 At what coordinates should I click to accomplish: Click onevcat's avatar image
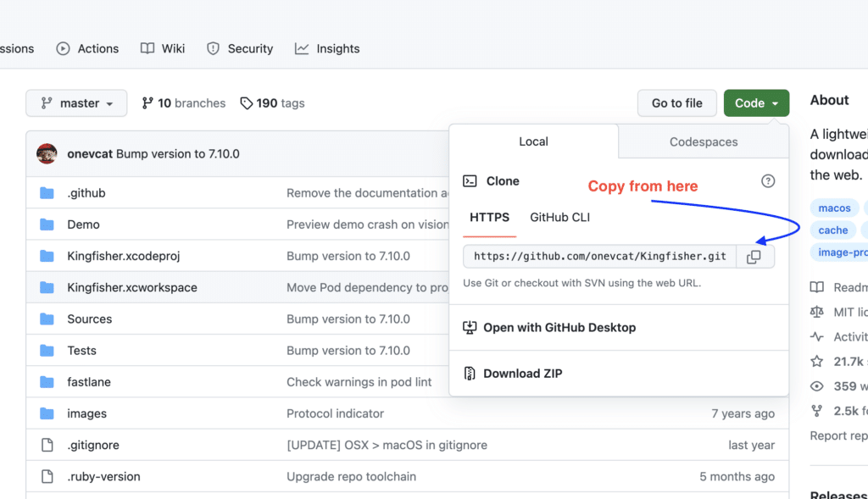tap(47, 154)
